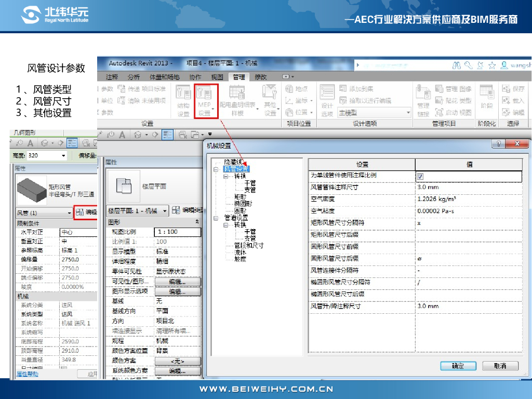Switch to the 注释 ribbon tab
532x399 pixels.
(112, 77)
